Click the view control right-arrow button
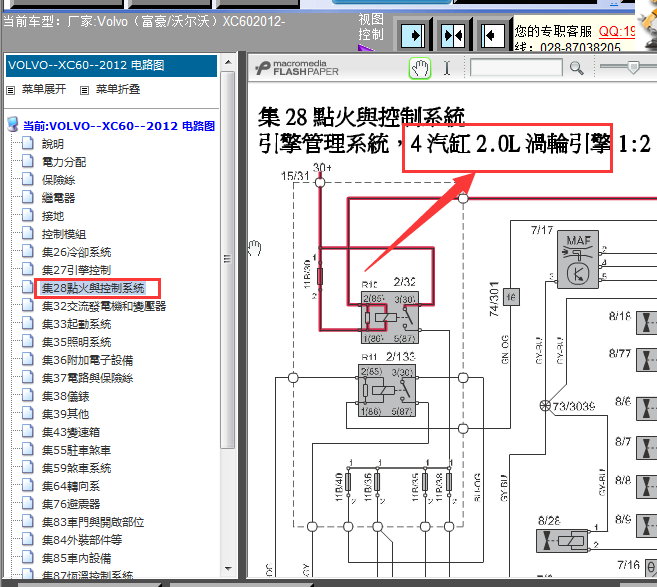 413,36
